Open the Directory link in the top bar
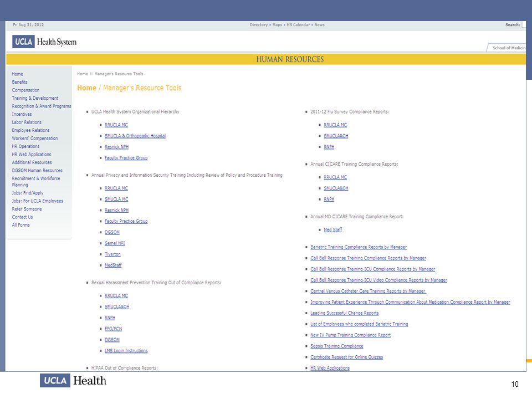Viewport: 532px width, 399px height. click(259, 25)
